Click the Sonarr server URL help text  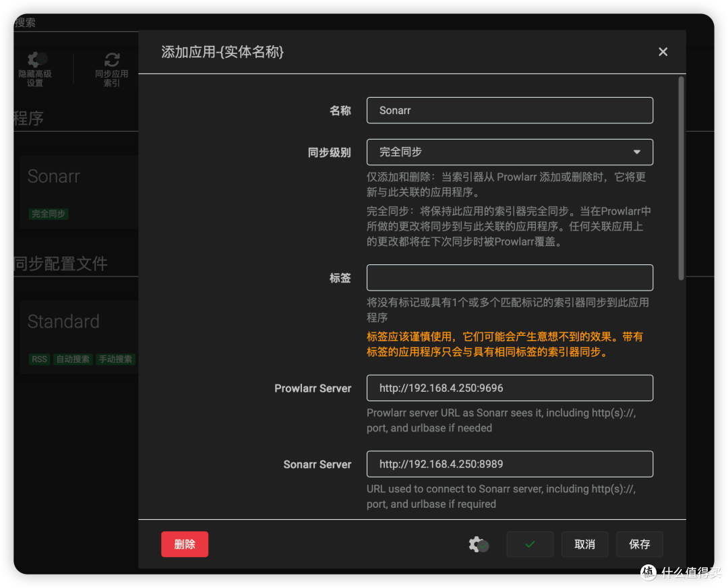[x=502, y=496]
